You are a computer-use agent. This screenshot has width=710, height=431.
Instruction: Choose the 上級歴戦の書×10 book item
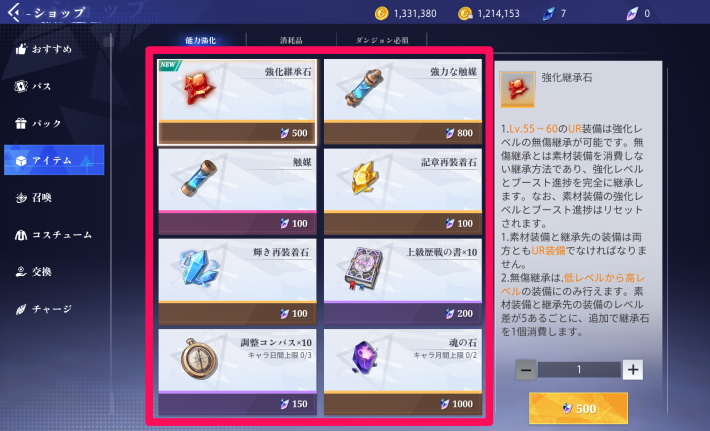403,282
